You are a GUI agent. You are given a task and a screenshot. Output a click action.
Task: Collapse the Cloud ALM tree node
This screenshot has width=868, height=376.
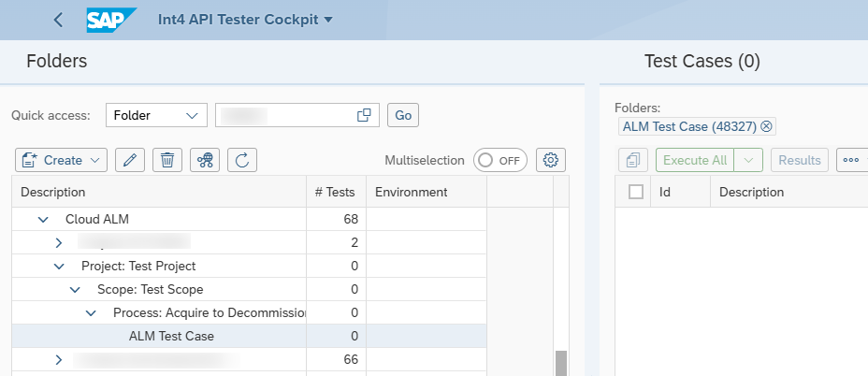tap(43, 219)
